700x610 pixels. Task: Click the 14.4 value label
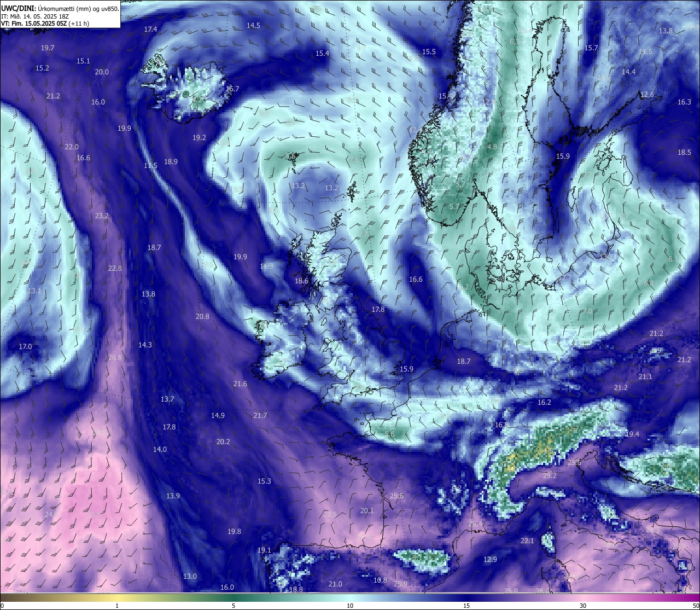click(628, 72)
